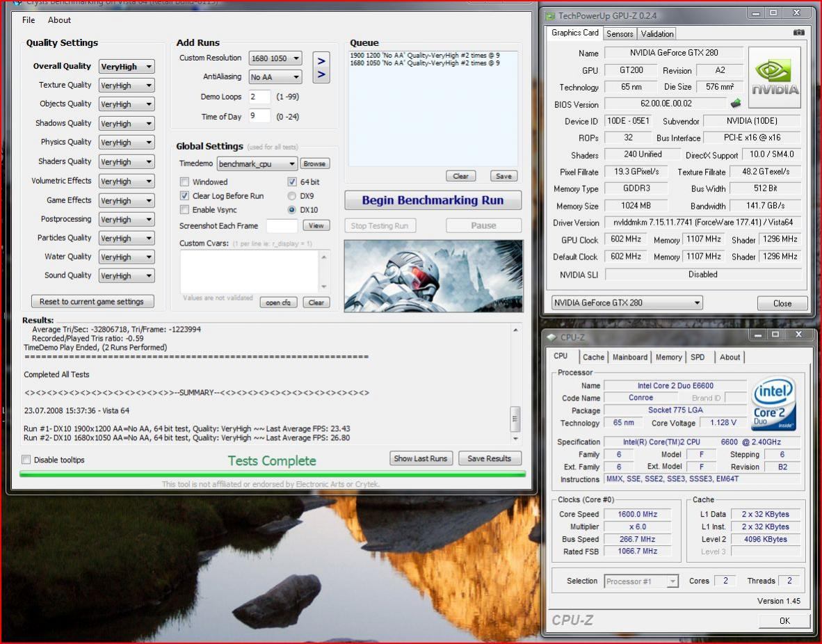
Task: Click Reset to current game settings
Action: point(92,302)
